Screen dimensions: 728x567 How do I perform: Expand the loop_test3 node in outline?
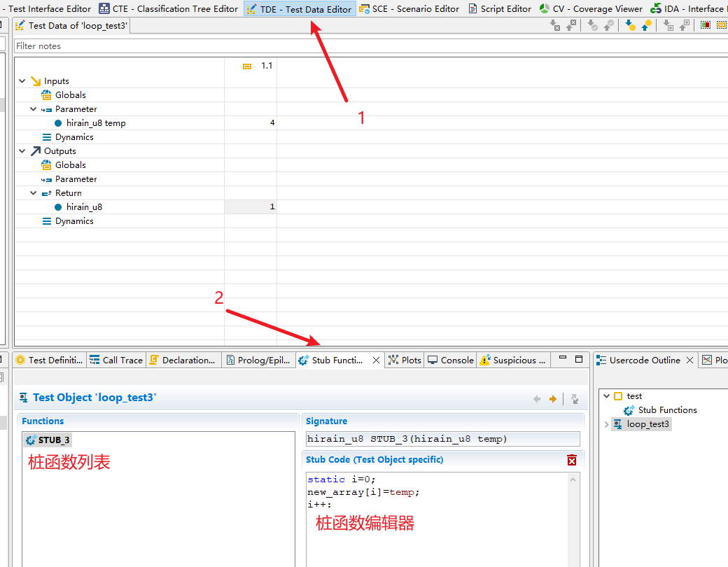pos(606,424)
